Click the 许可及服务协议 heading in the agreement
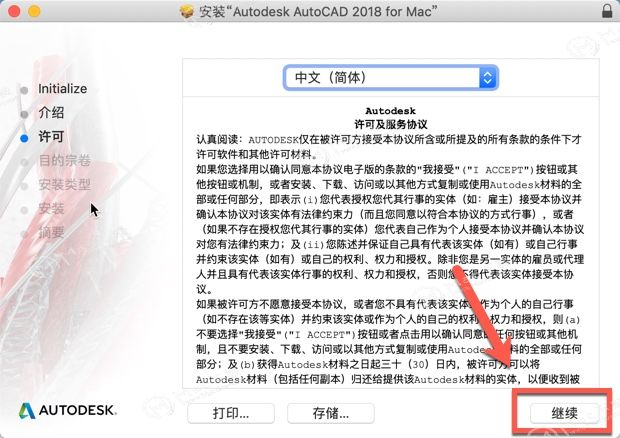Viewport: 620px width, 438px height. pyautogui.click(x=391, y=125)
